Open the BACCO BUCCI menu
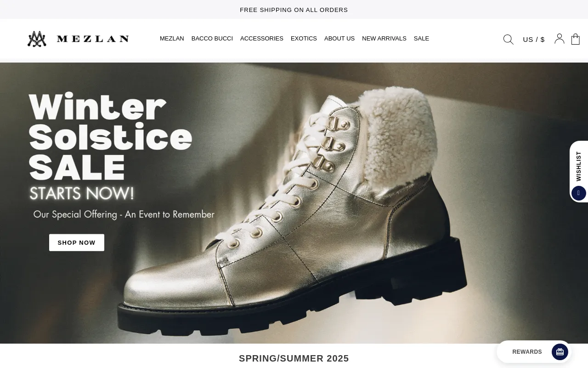The height and width of the screenshot is (368, 588). [x=212, y=39]
